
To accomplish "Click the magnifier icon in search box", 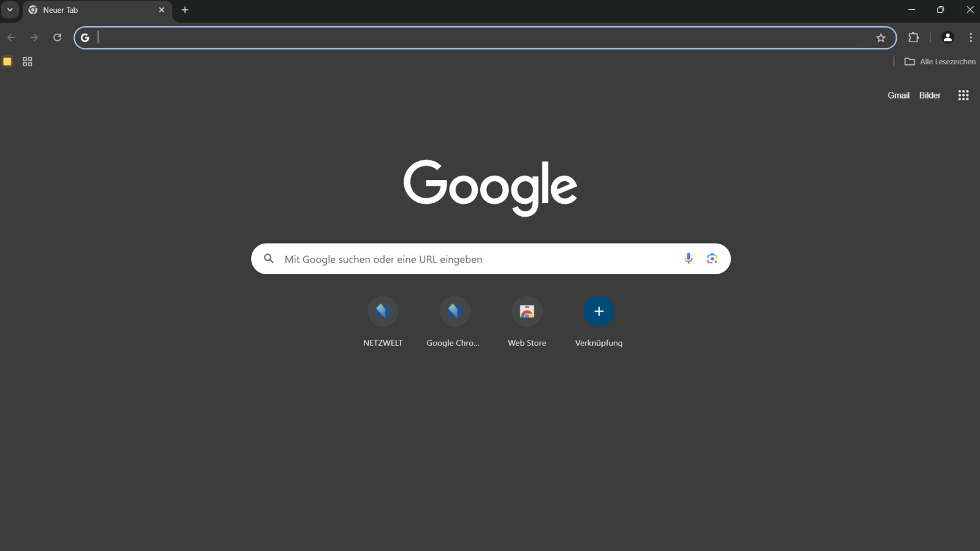I will (269, 259).
